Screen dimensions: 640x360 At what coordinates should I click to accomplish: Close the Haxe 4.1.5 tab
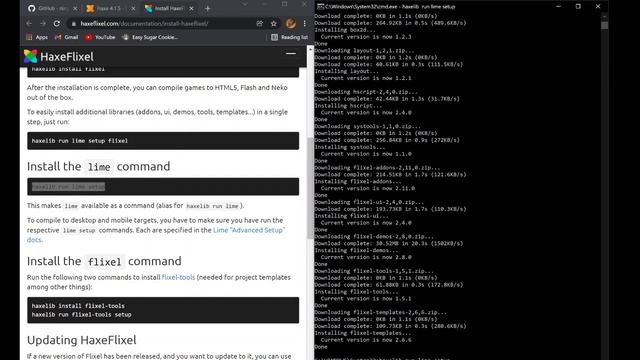133,8
